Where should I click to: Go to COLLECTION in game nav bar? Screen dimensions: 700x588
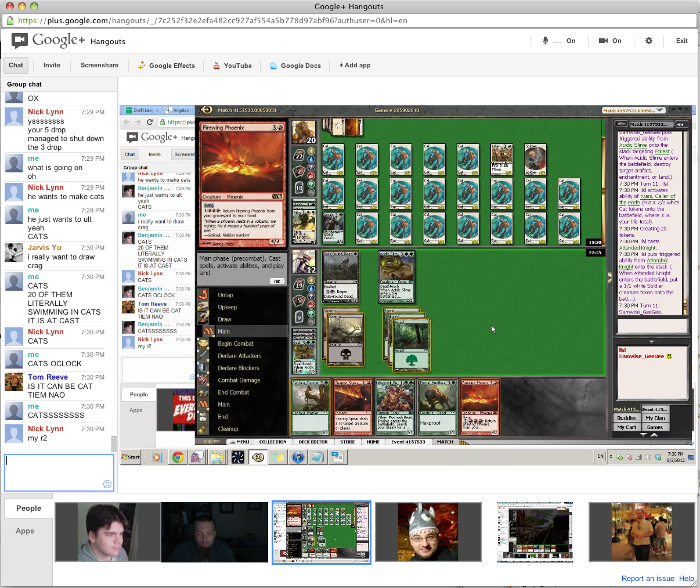pos(273,442)
